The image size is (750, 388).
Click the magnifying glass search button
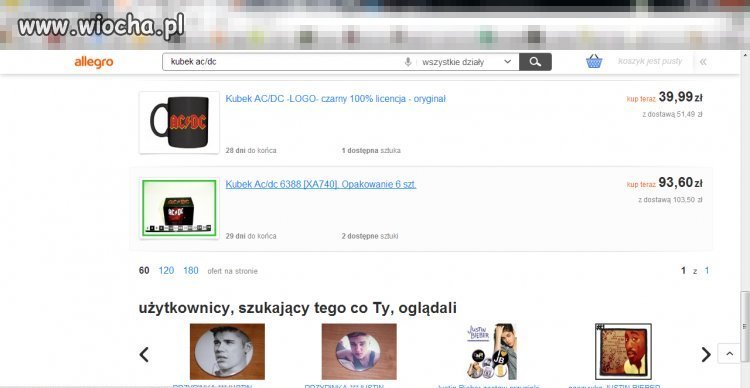click(535, 62)
